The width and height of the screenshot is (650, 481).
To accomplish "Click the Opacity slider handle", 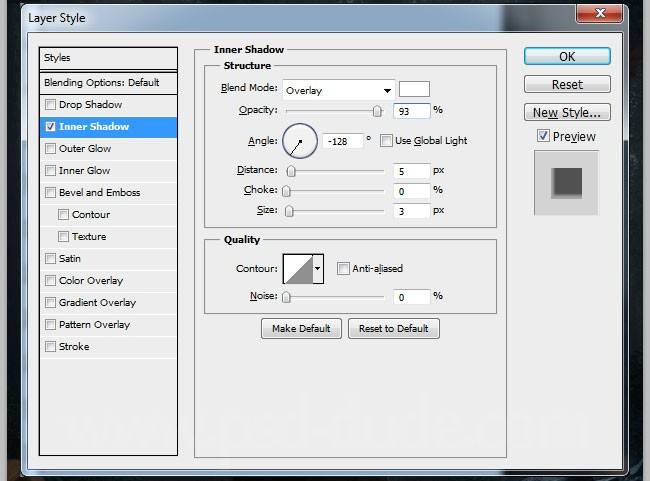I will point(377,111).
